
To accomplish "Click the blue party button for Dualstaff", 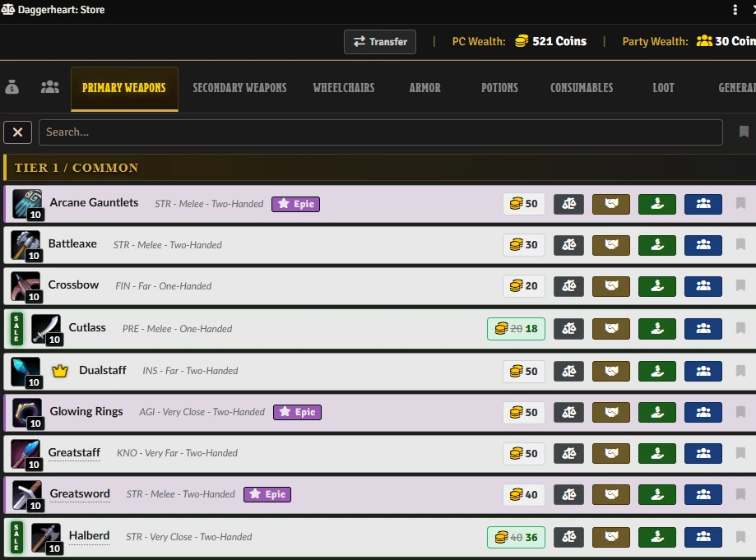I will (x=703, y=371).
